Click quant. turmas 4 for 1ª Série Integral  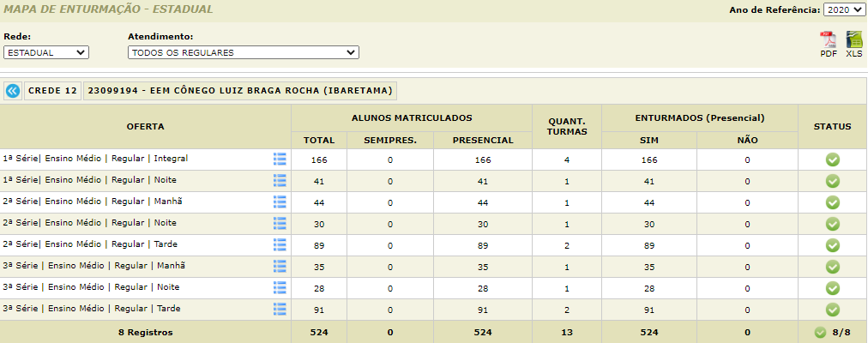[x=567, y=159]
